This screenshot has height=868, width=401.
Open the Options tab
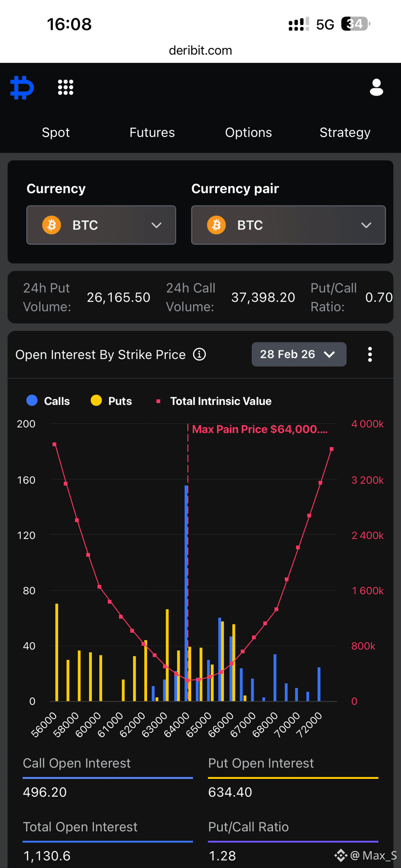click(x=248, y=133)
